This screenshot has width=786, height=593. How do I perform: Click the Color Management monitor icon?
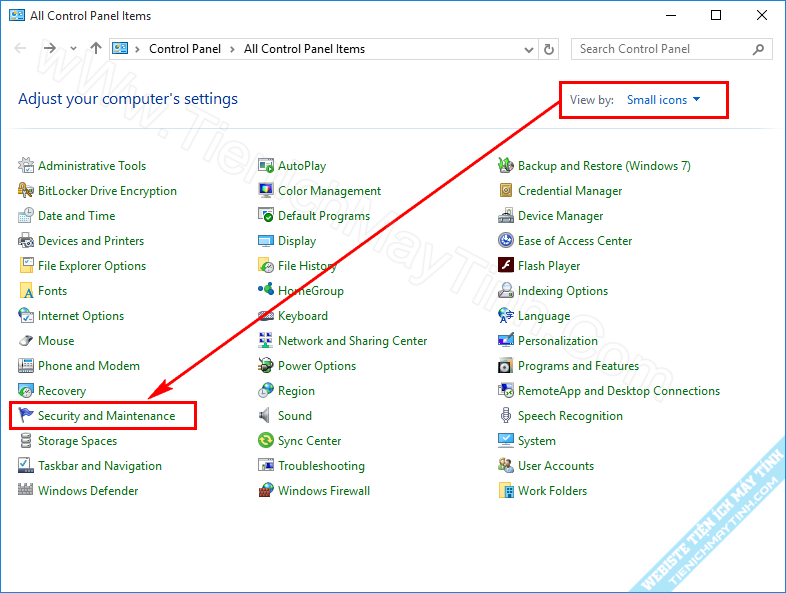pyautogui.click(x=266, y=190)
